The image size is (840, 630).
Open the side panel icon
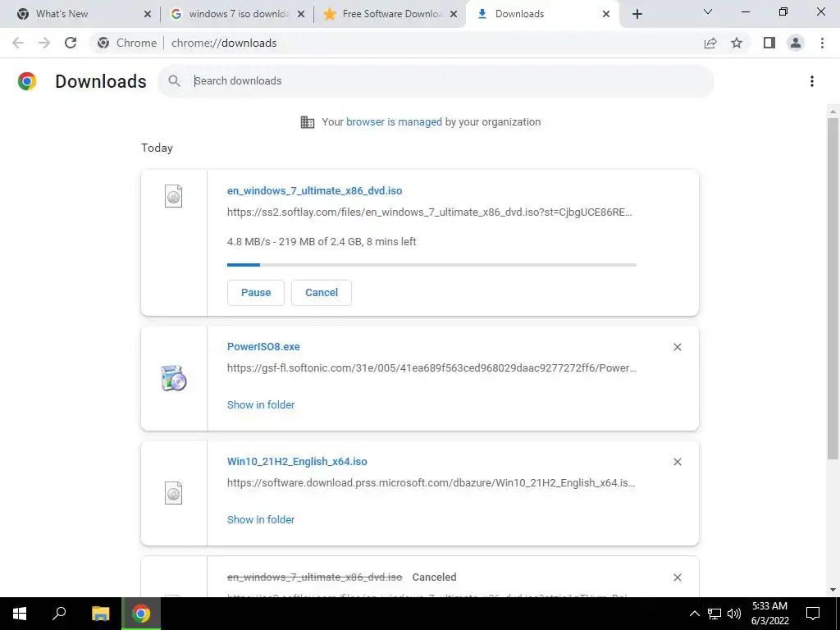click(x=769, y=43)
